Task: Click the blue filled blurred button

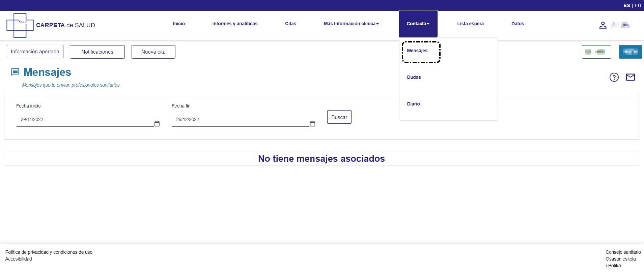Action: (x=630, y=52)
